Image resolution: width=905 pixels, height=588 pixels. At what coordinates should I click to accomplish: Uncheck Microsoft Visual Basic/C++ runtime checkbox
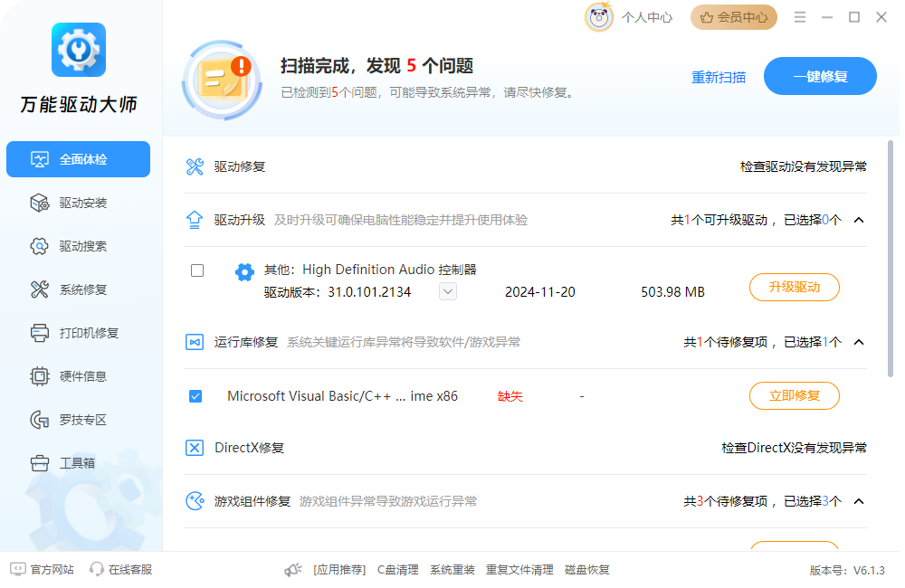[x=195, y=396]
